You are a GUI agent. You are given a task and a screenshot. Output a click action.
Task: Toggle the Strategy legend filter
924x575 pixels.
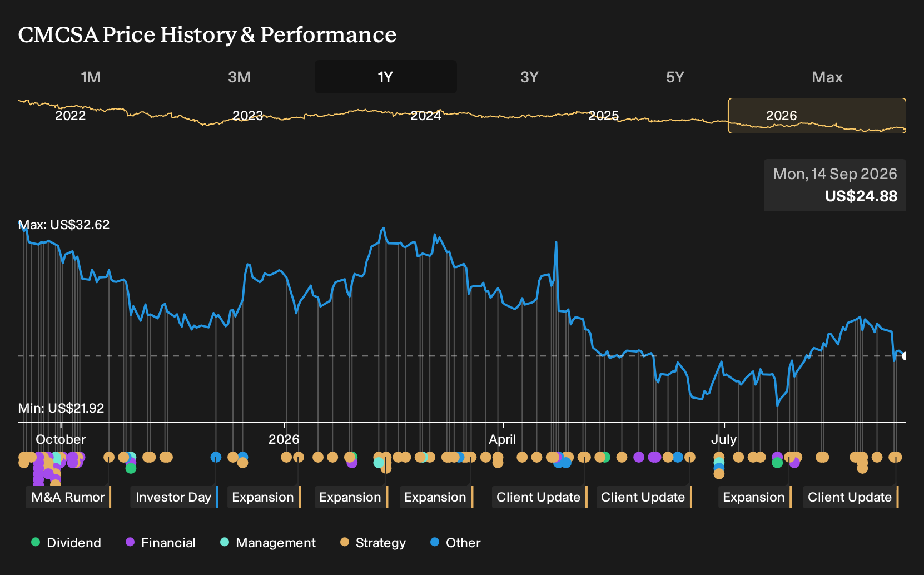click(x=373, y=543)
